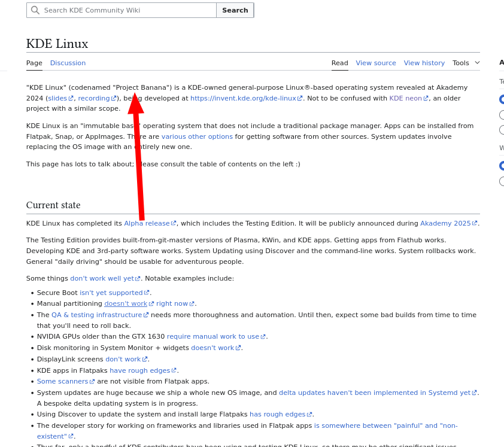Open the right now link
This screenshot has width=504, height=447.
(175, 303)
